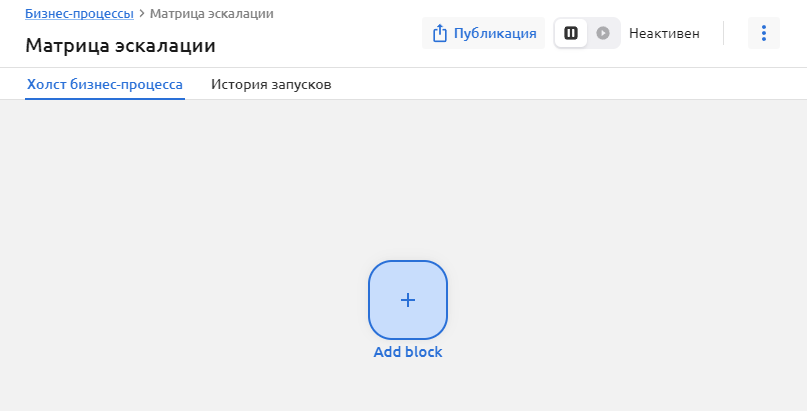Screen dimensions: 807x411
Task: Click Матрица эскалации in the breadcrumb
Action: click(x=212, y=14)
